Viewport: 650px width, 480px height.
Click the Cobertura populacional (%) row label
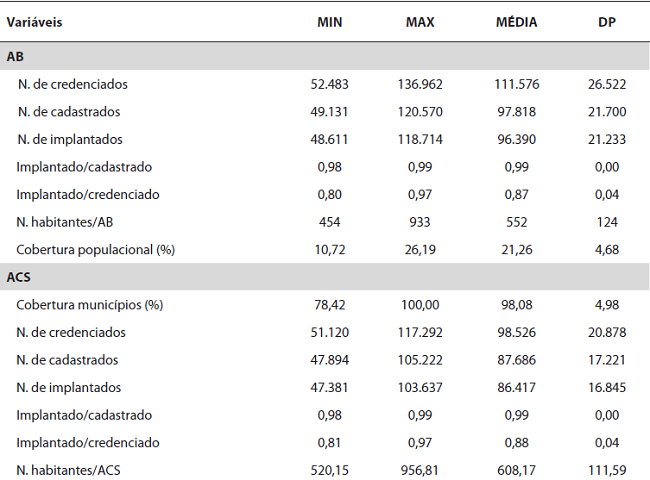coord(85,249)
